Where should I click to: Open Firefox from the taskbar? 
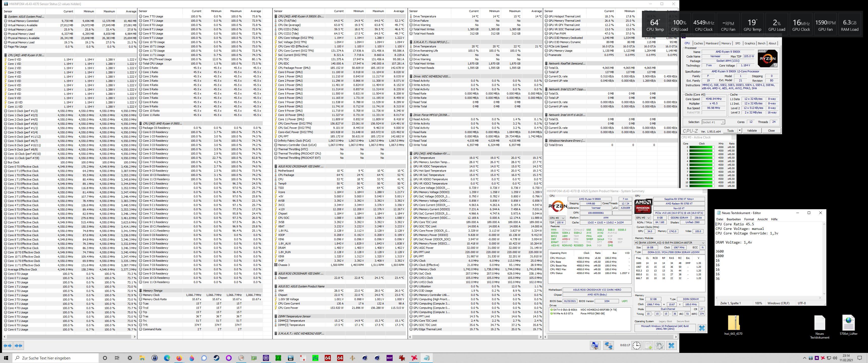[x=179, y=358]
